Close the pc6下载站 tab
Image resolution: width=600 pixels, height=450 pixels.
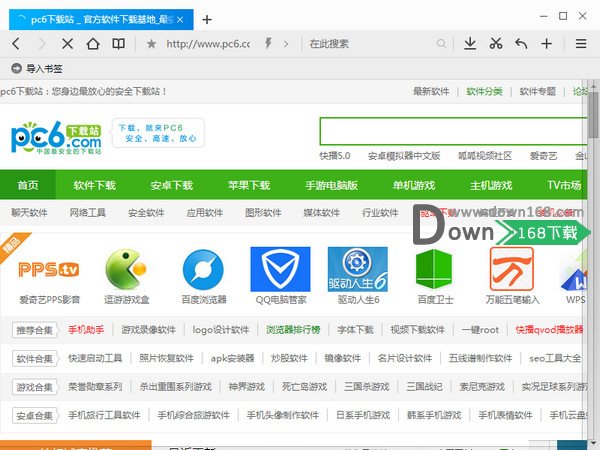(180, 20)
